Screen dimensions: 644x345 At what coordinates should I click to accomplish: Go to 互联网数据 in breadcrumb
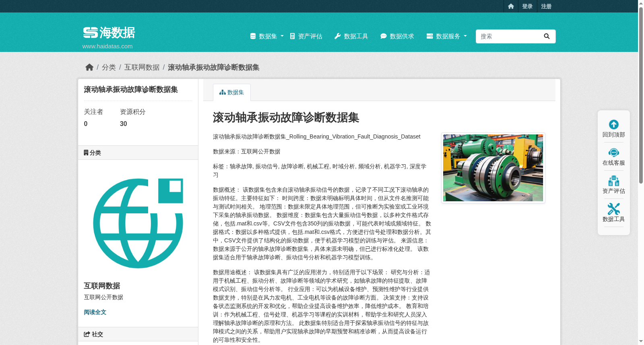[x=142, y=67]
